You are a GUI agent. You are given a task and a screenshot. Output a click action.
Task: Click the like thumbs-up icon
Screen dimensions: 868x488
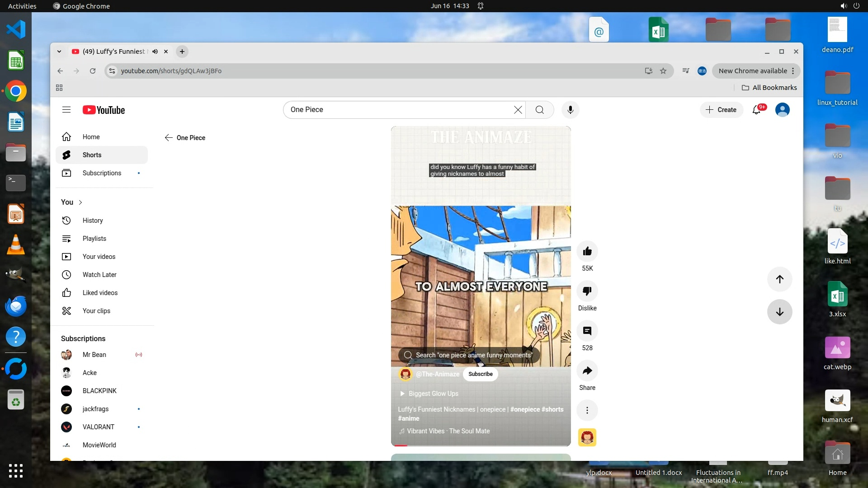pos(587,251)
